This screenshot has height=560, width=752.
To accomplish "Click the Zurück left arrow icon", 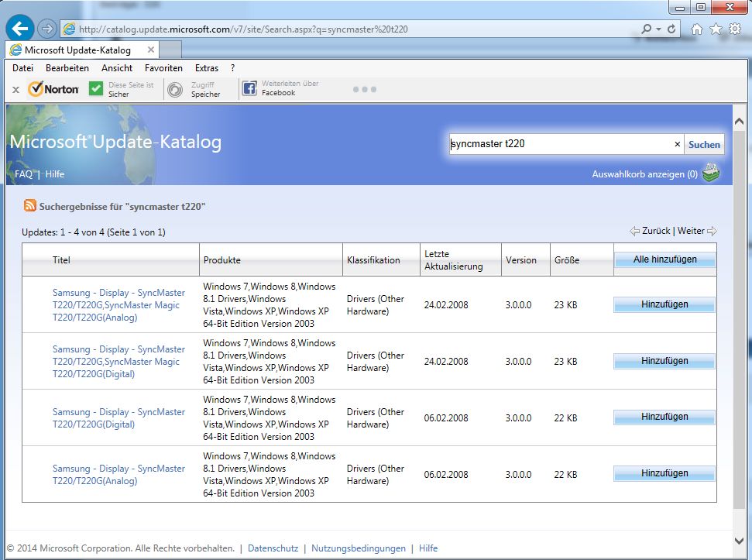I will coord(634,231).
